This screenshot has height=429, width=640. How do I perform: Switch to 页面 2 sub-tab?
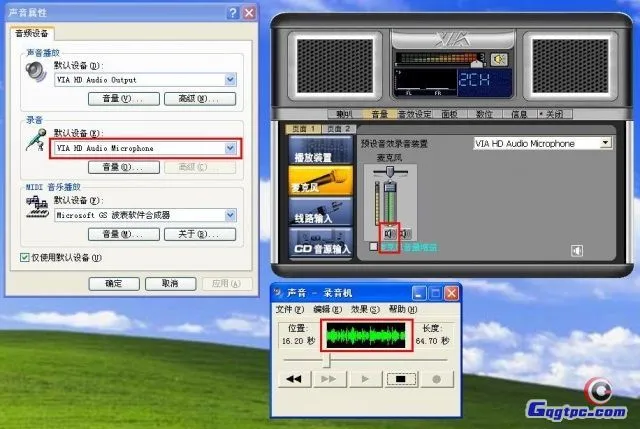click(x=339, y=129)
